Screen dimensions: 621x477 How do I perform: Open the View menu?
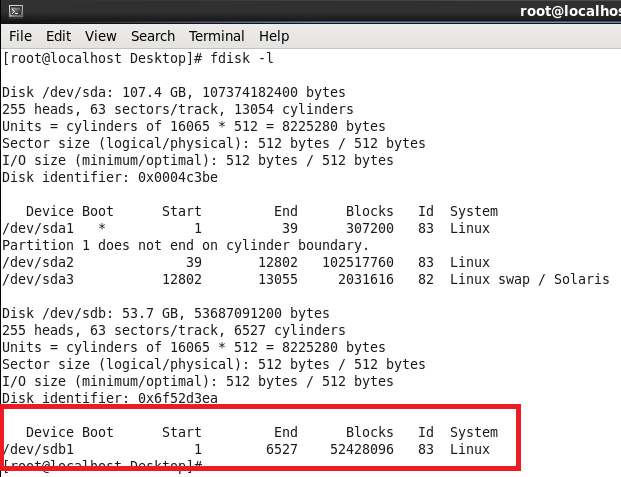pos(101,36)
